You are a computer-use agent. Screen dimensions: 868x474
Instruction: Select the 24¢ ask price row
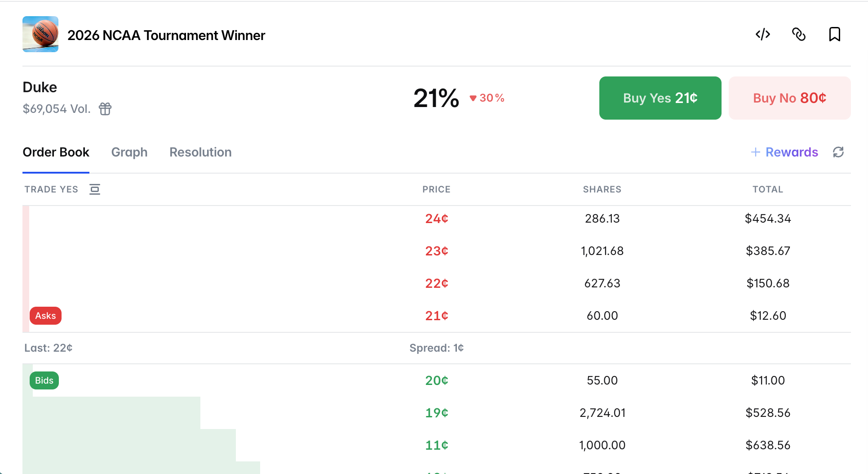436,219
